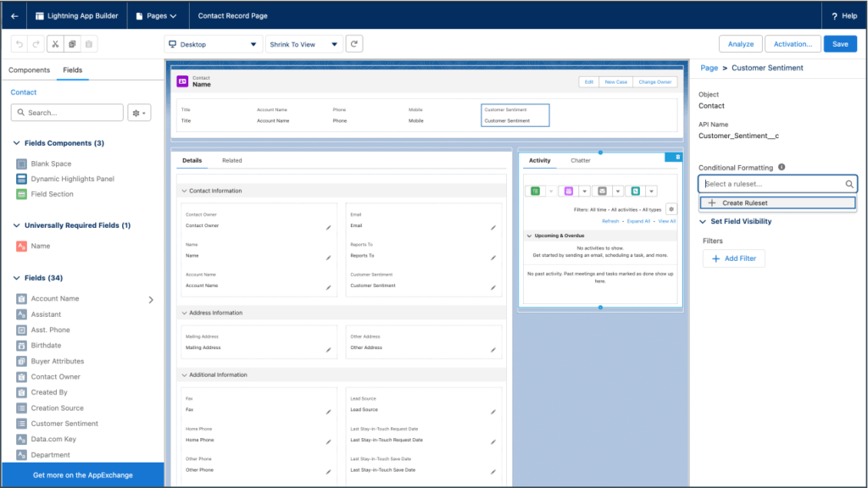This screenshot has height=488, width=868.
Task: Click the View All activity link
Action: coord(666,221)
